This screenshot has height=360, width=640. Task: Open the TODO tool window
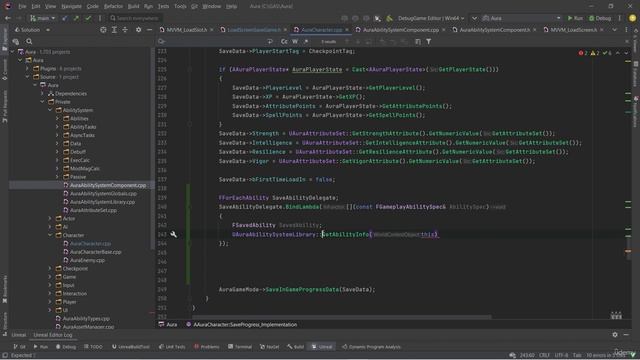93,347
